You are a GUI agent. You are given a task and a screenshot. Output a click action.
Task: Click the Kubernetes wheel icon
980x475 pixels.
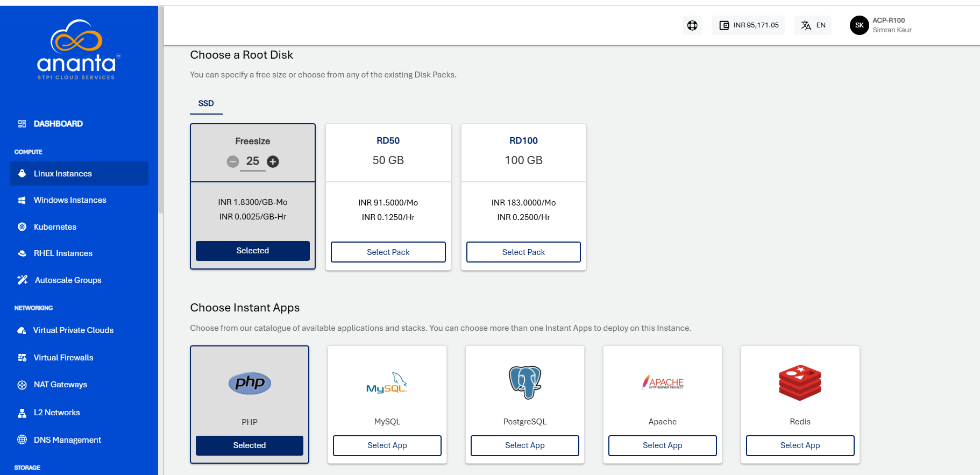22,227
